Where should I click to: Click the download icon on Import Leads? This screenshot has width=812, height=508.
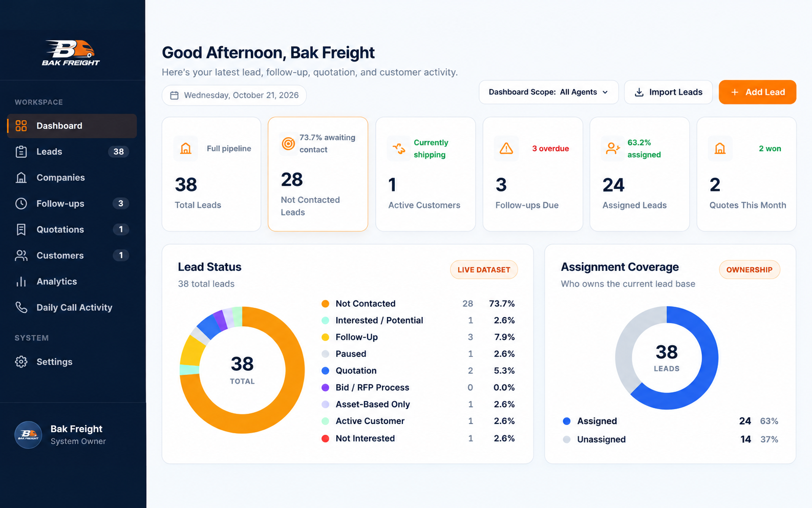pos(639,92)
